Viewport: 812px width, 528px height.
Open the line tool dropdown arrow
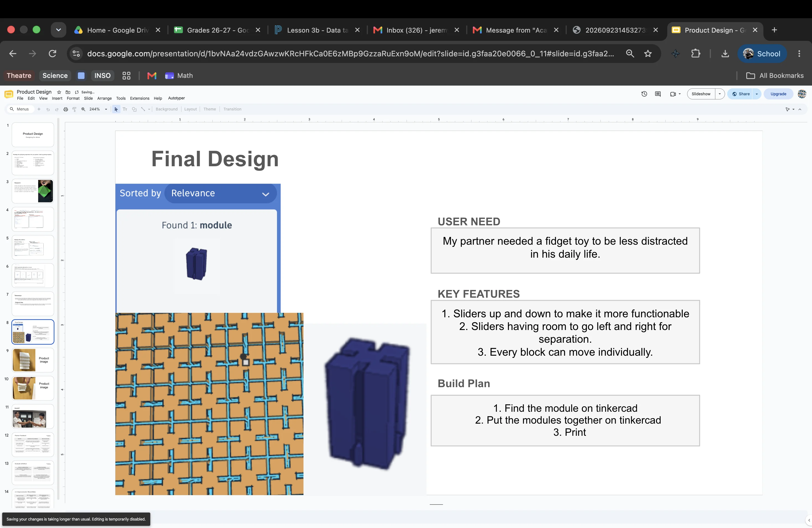149,109
